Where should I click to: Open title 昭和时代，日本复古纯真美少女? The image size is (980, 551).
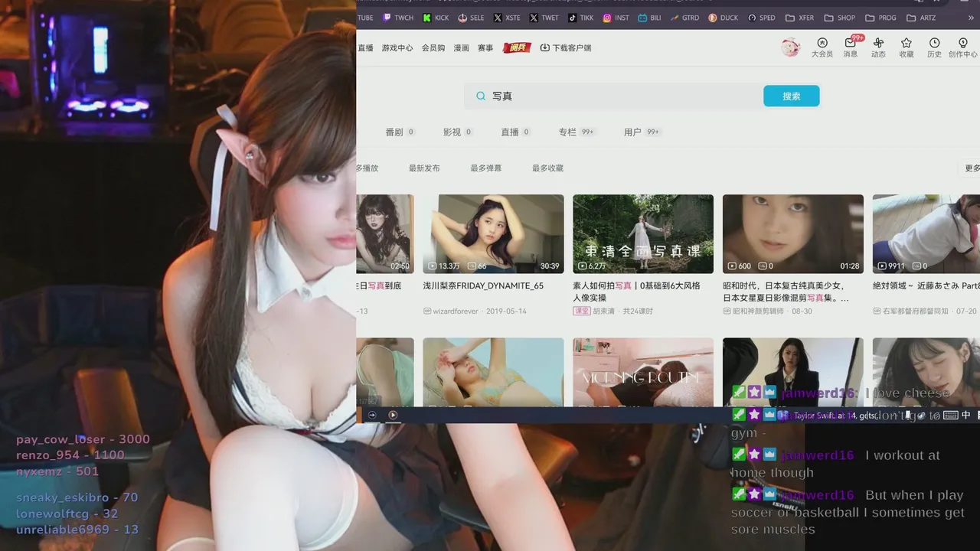click(786, 292)
